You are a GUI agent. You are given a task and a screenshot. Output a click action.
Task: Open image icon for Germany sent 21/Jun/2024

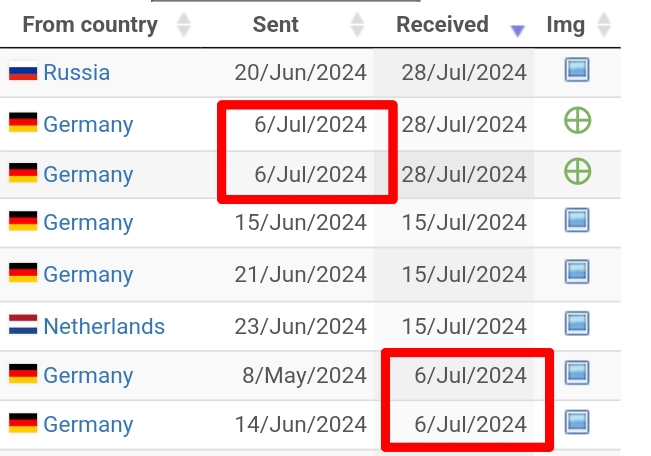click(x=577, y=272)
